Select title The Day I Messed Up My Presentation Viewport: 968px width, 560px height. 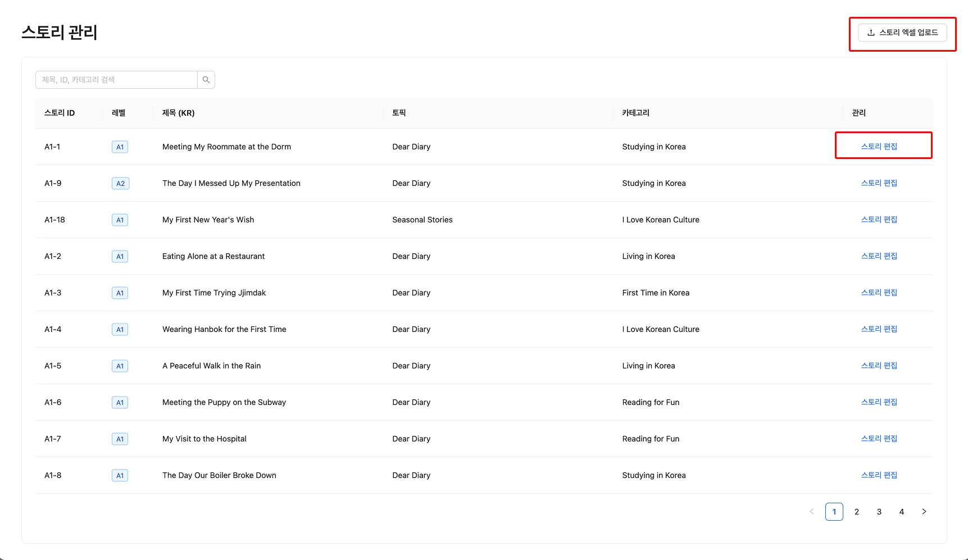tap(231, 183)
